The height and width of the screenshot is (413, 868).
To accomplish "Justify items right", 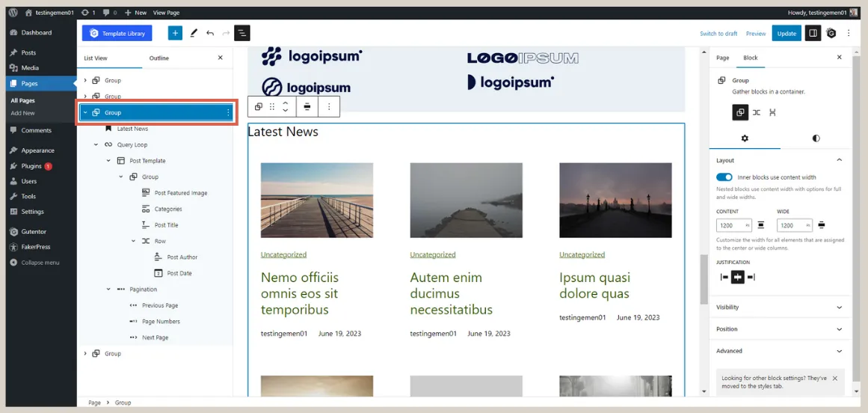I will coord(751,278).
